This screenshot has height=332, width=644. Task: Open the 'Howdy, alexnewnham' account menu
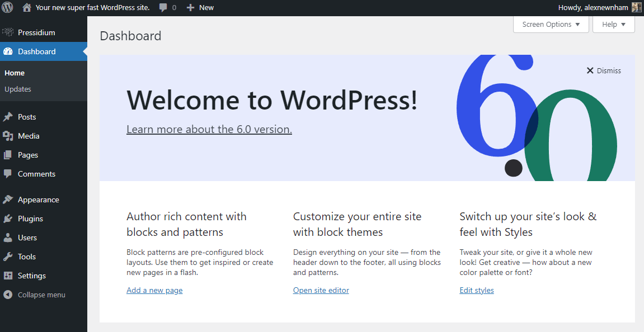click(600, 7)
